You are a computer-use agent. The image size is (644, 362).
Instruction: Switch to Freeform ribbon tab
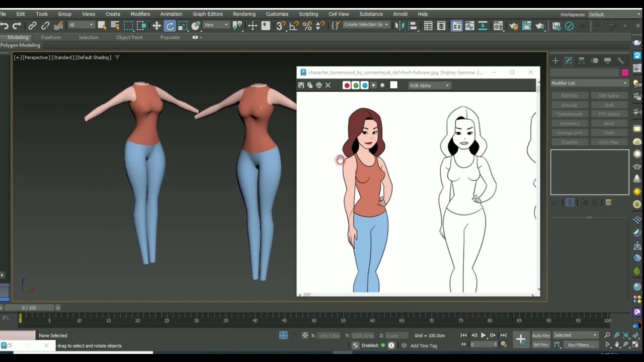pyautogui.click(x=51, y=37)
